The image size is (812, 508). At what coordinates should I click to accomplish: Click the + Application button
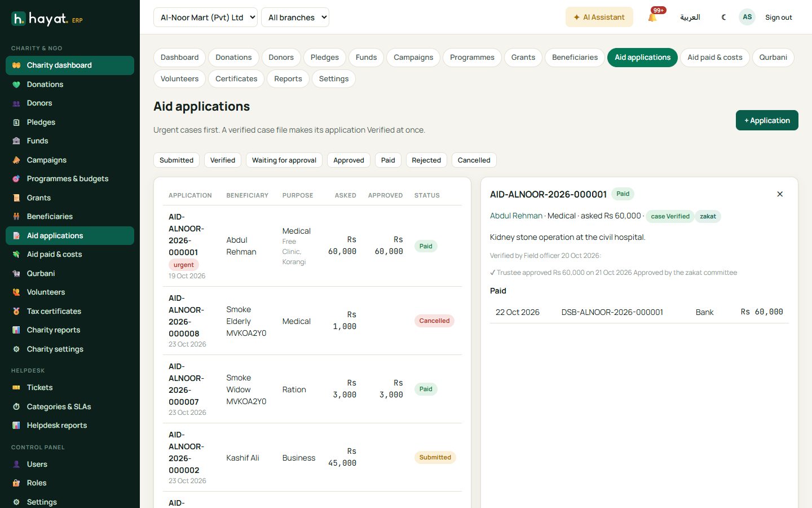767,120
